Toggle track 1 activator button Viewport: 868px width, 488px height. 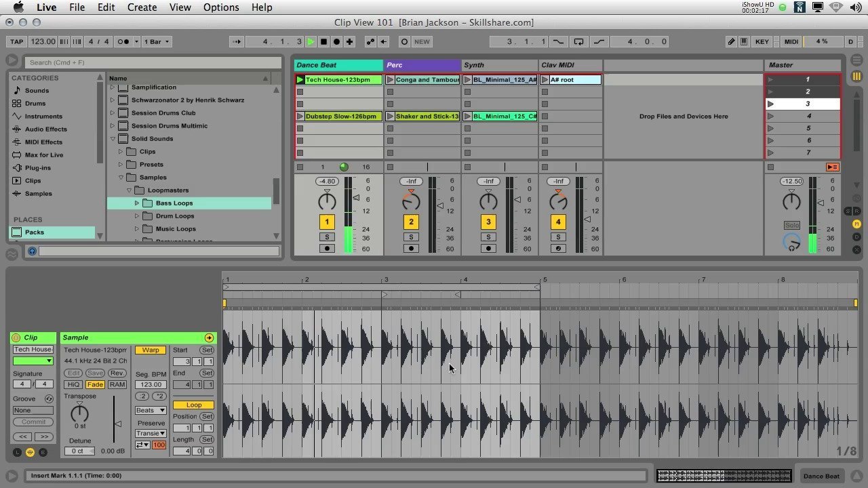pos(327,222)
